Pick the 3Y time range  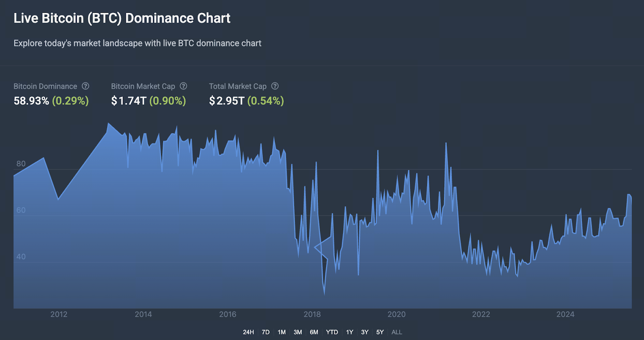[x=365, y=332]
